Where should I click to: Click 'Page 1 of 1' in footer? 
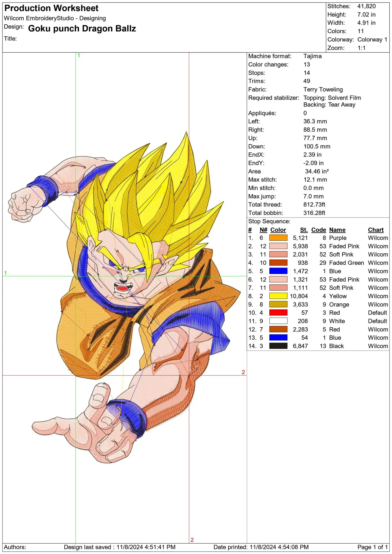[x=372, y=547]
